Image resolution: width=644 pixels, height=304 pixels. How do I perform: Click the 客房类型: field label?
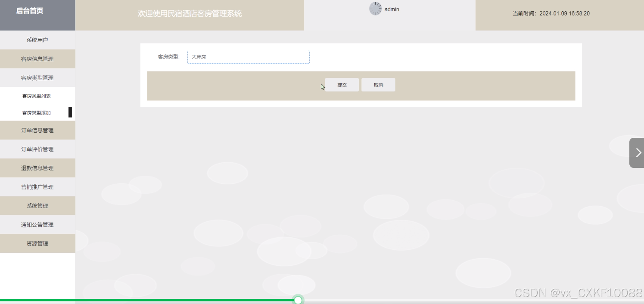[x=168, y=57]
